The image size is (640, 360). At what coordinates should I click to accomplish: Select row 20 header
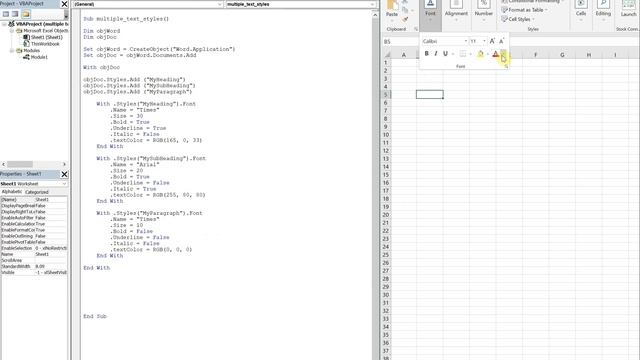tap(386, 215)
